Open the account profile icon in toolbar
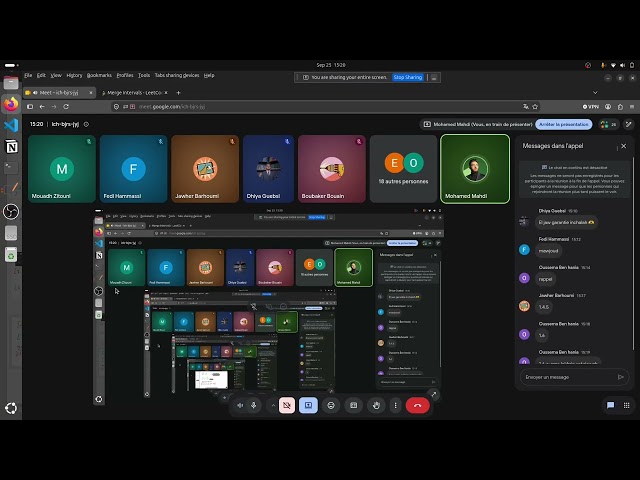The width and height of the screenshot is (640, 480). (x=608, y=107)
